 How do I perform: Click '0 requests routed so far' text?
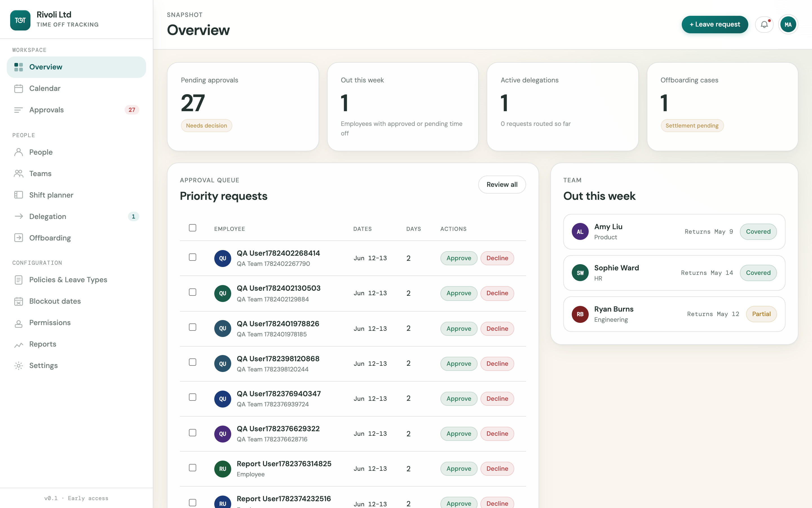[x=535, y=124]
